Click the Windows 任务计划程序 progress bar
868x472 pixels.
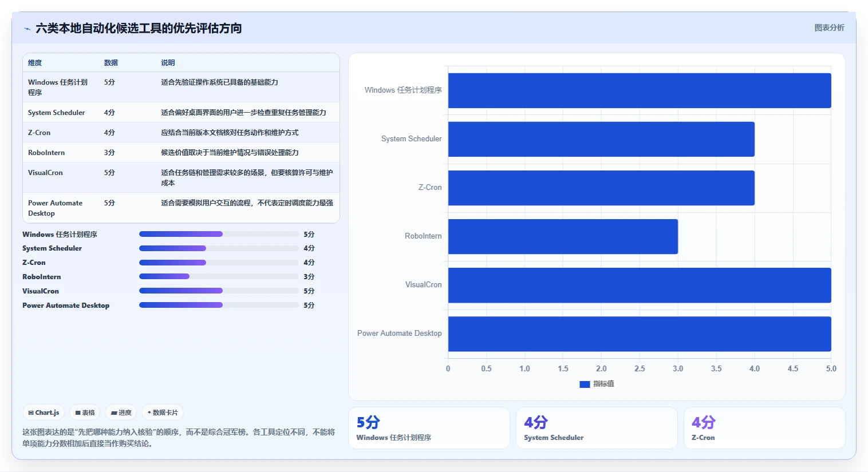pyautogui.click(x=219, y=234)
